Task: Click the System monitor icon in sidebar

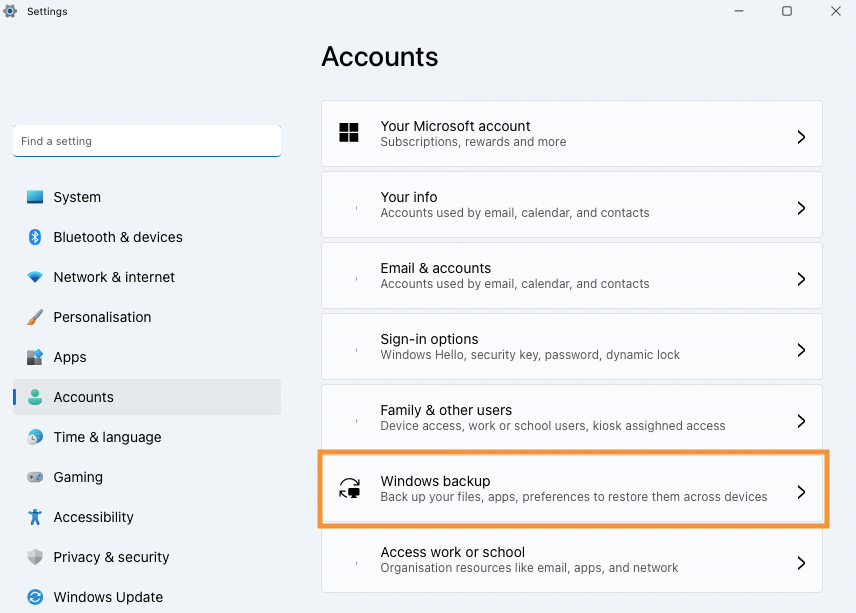Action: click(x=35, y=197)
